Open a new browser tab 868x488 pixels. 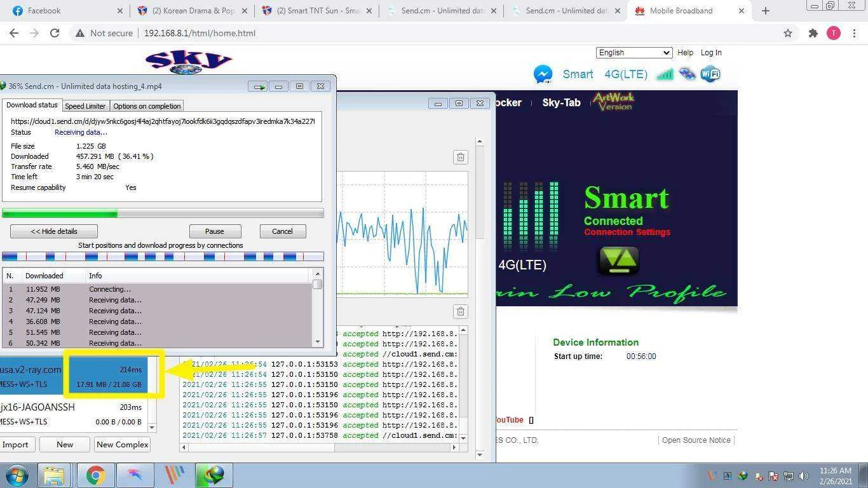pos(766,11)
